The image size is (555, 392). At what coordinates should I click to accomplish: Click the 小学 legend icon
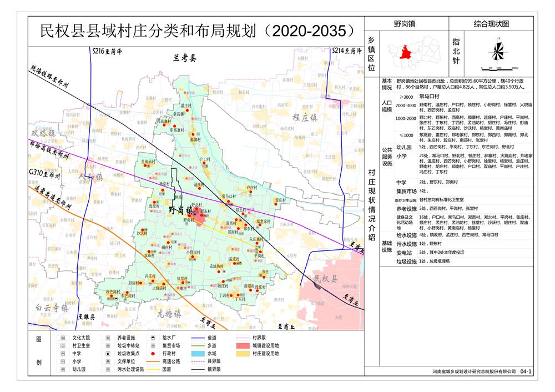point(63,361)
